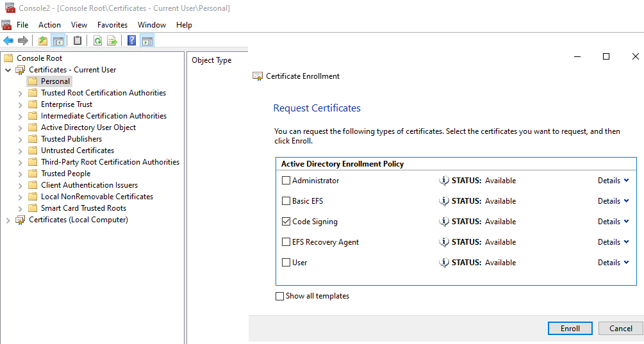This screenshot has width=644, height=344.
Task: Click the Back arrow in toolbar
Action: (8, 40)
